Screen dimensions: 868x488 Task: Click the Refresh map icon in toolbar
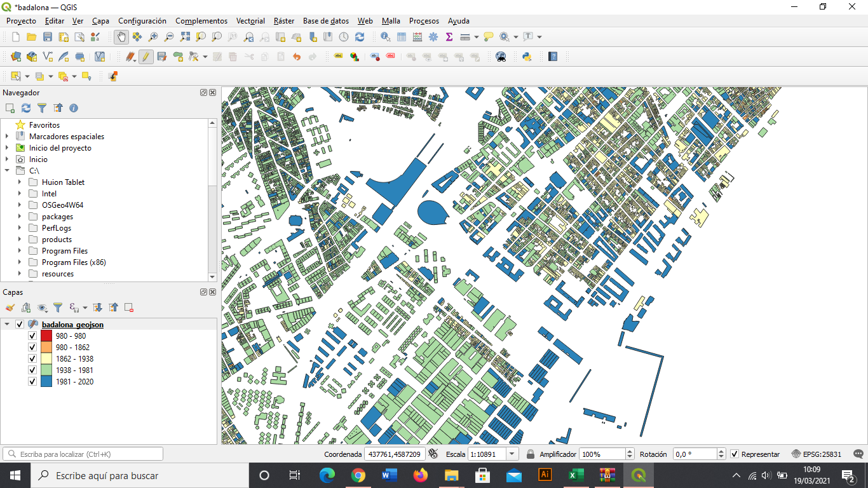pyautogui.click(x=360, y=37)
